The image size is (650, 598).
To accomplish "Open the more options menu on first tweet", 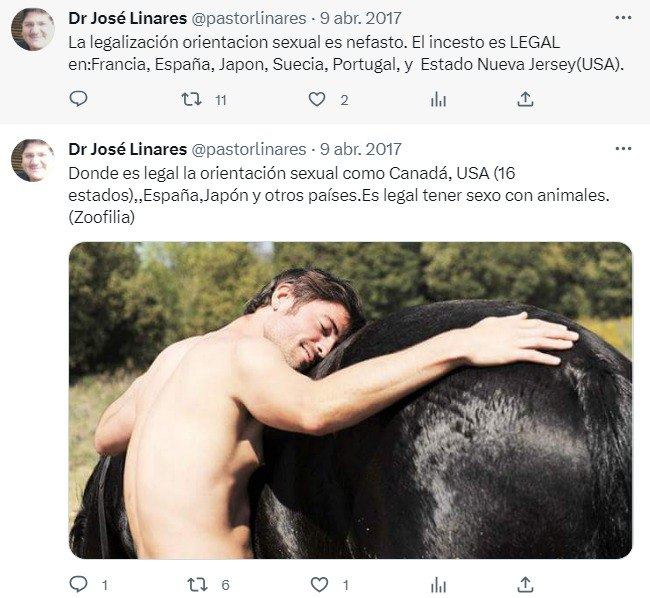I will point(623,18).
